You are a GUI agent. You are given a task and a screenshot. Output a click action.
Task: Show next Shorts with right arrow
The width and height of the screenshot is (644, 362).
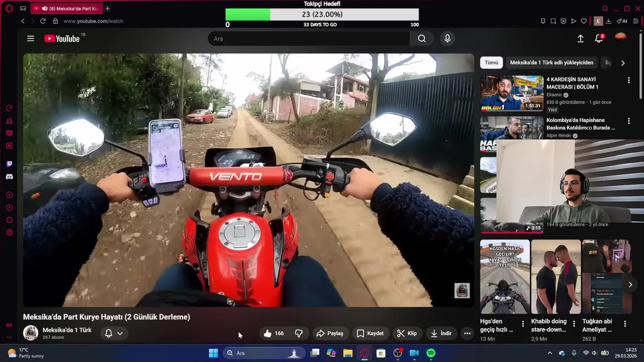(630, 285)
